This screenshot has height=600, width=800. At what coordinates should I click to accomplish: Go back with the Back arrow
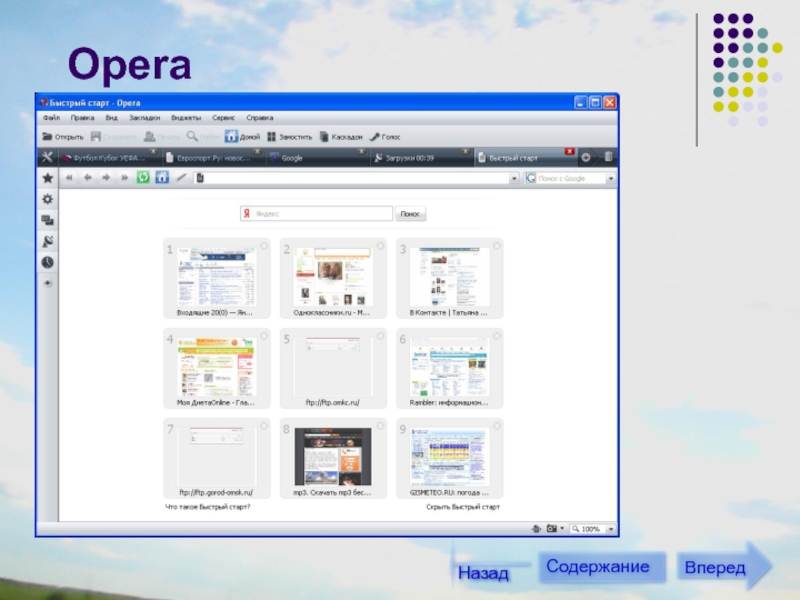tap(88, 178)
